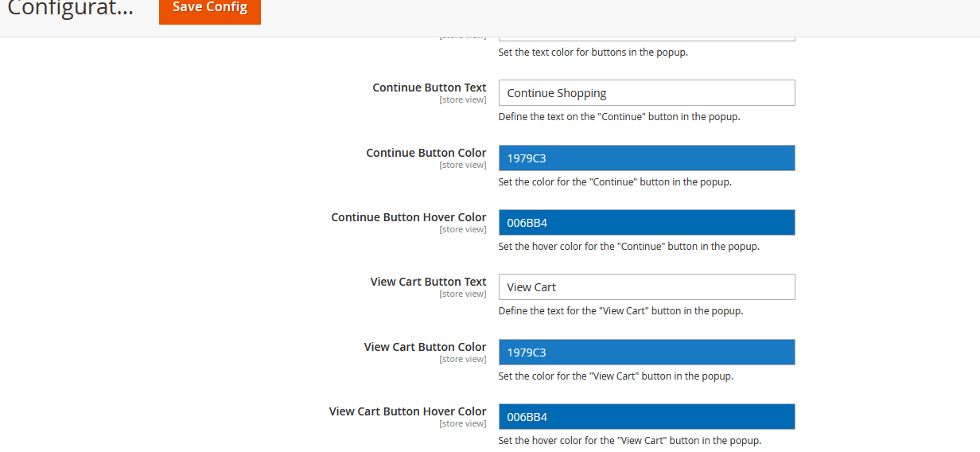Click the "Continue Button Text" label
Viewport: 980px width, 452px height.
[429, 88]
